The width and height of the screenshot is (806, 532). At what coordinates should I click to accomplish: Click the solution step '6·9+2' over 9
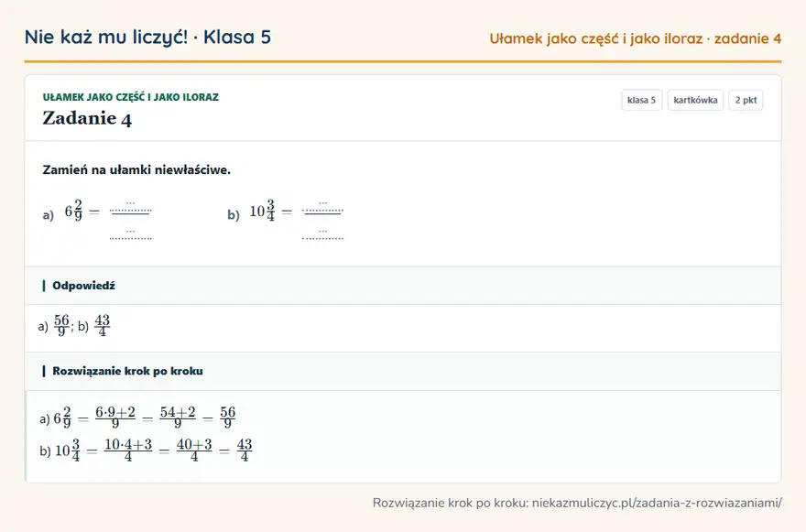tap(115, 418)
